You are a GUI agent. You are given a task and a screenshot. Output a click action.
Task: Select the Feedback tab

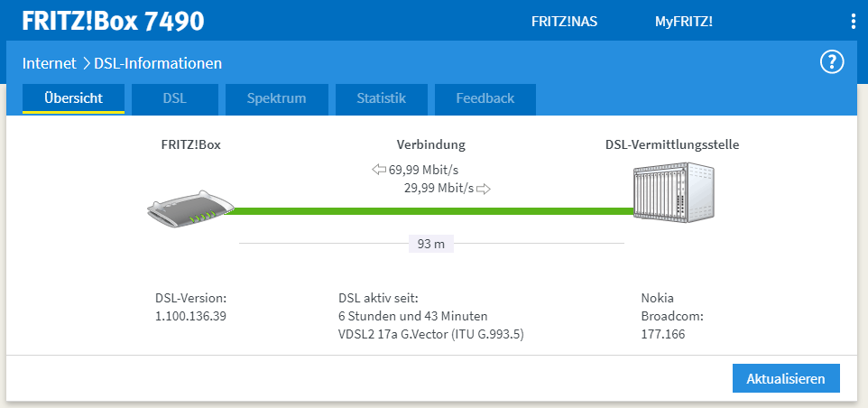tap(485, 98)
